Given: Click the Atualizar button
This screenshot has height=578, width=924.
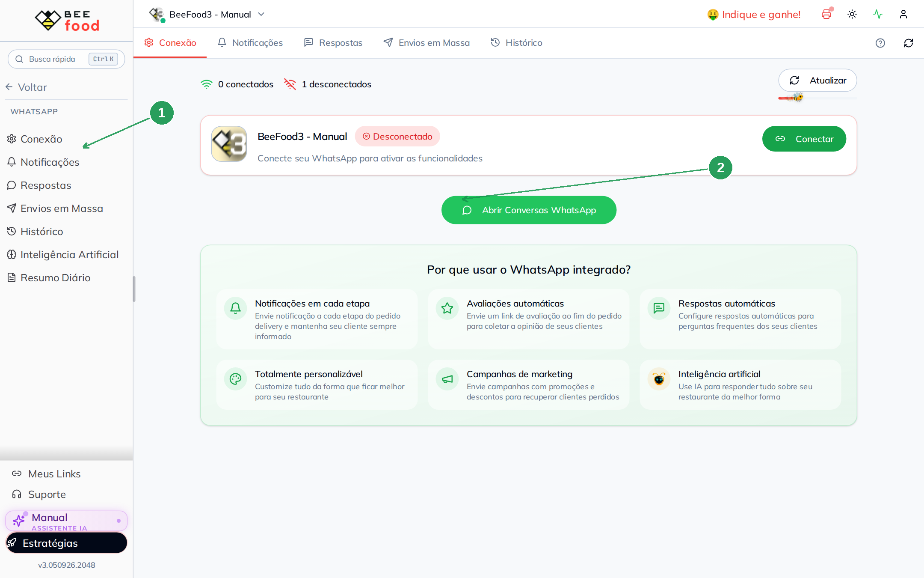Looking at the screenshot, I should 817,80.
